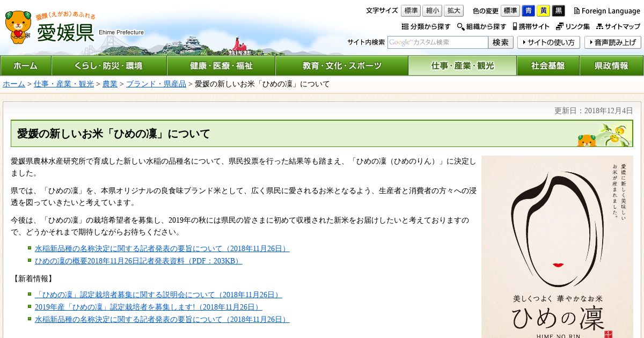Open 携帯サイト mobile site link
644x338 pixels.
pyautogui.click(x=531, y=26)
